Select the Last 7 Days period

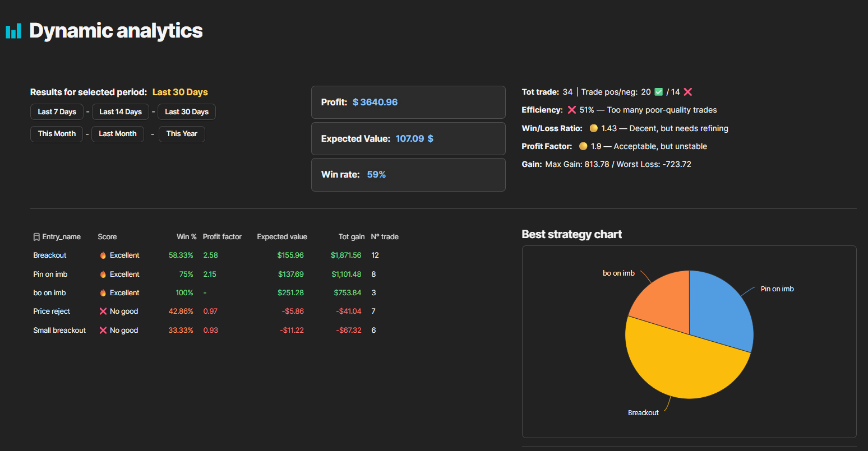pyautogui.click(x=57, y=112)
